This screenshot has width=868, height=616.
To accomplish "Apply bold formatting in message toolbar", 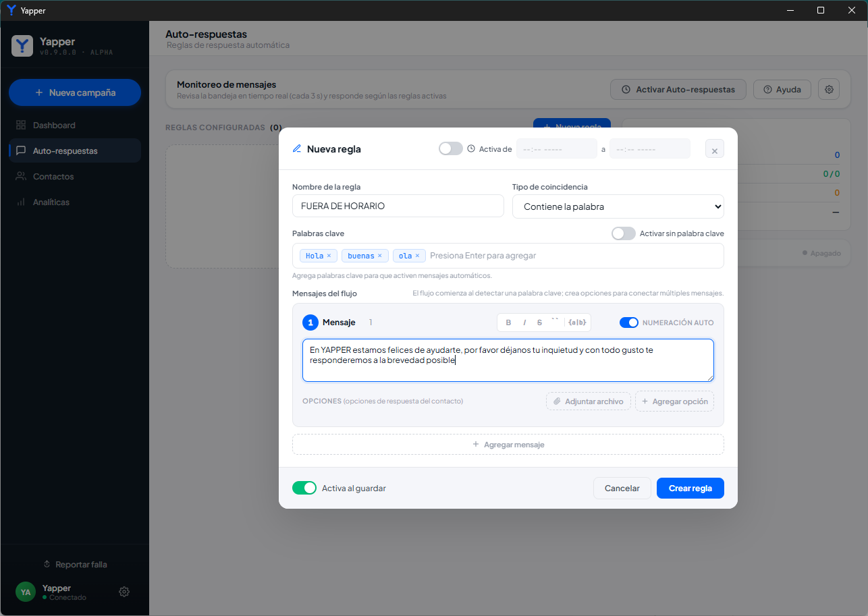I will pyautogui.click(x=508, y=323).
